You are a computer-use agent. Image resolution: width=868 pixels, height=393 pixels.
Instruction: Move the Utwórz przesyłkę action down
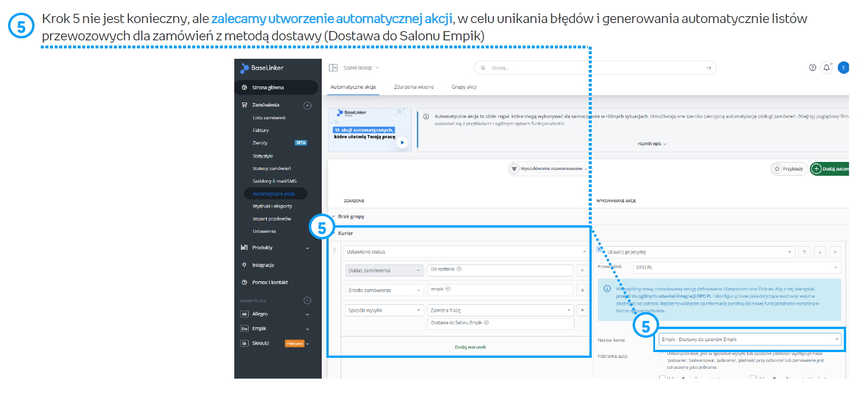click(x=820, y=252)
